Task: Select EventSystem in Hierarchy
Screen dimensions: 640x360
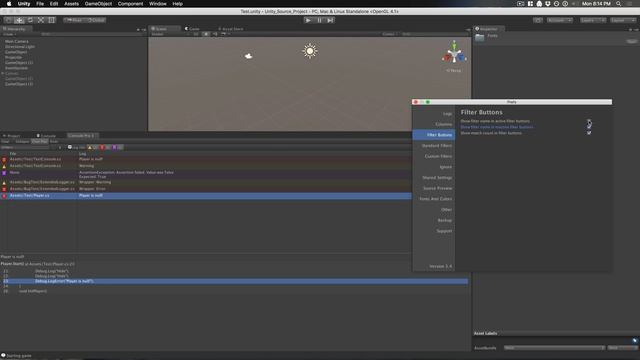Action: [16, 68]
